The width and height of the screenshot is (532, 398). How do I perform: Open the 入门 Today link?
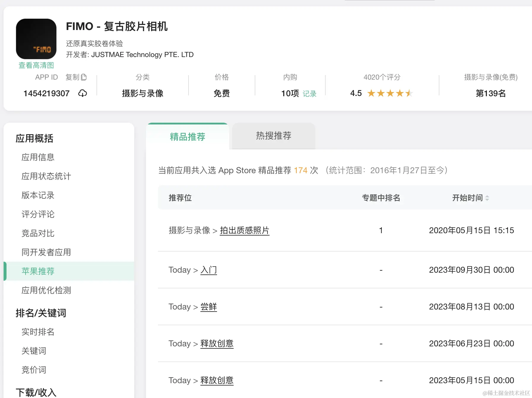[209, 270]
